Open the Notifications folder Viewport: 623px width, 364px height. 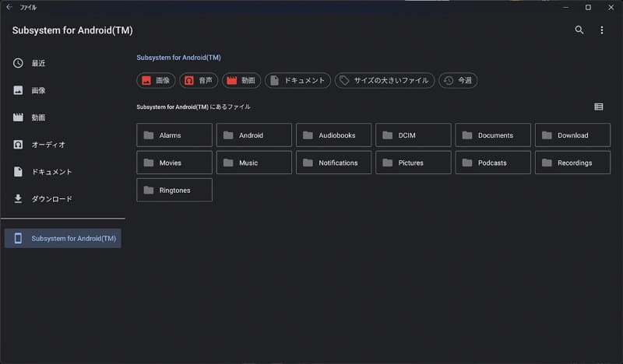(x=334, y=163)
